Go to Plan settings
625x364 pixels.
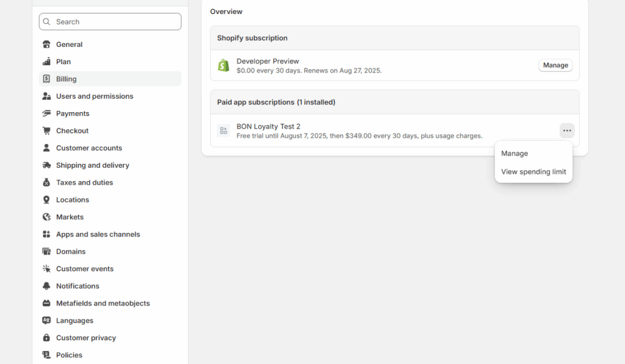[x=110, y=62]
